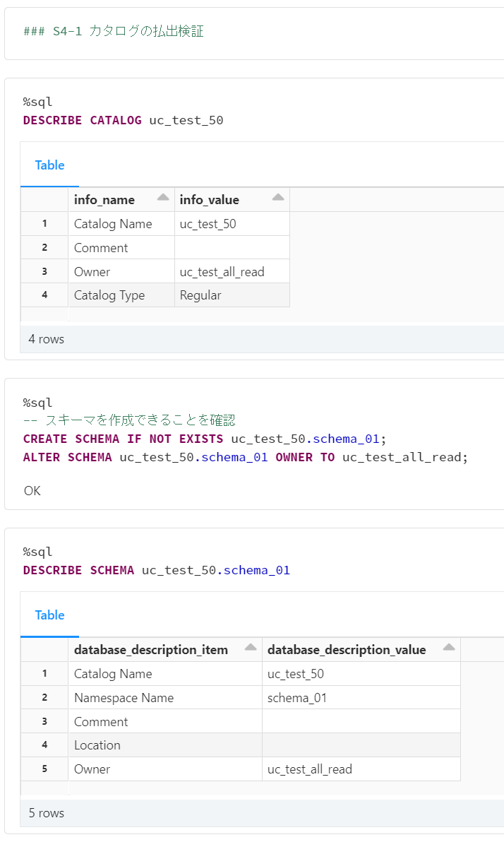Click the '5 rows' status text
504x842 pixels.
[x=46, y=813]
